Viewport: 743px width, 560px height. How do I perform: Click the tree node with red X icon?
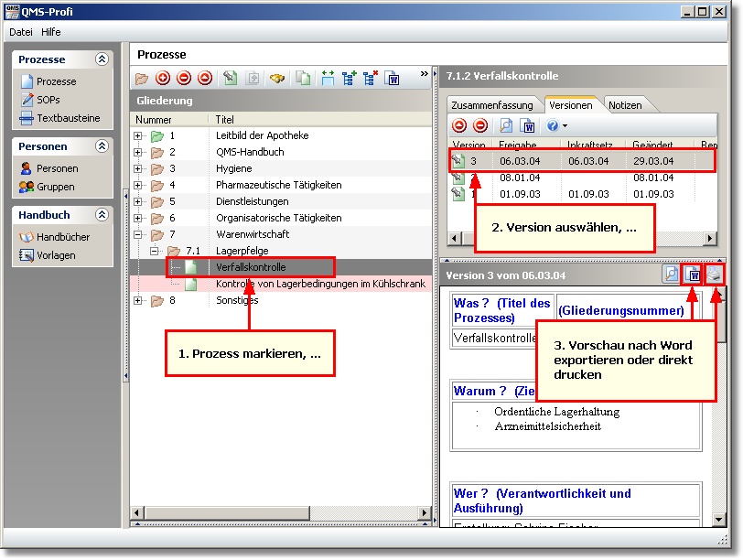[371, 80]
